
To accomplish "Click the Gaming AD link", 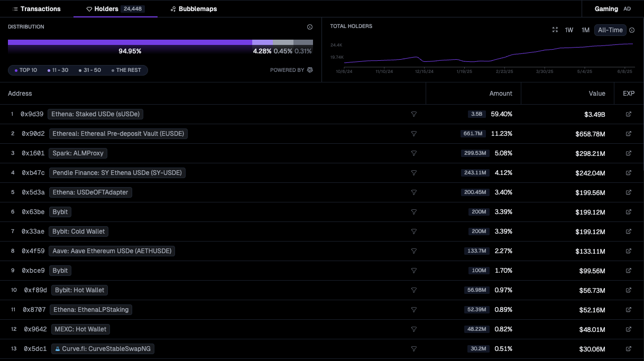I will click(x=612, y=9).
